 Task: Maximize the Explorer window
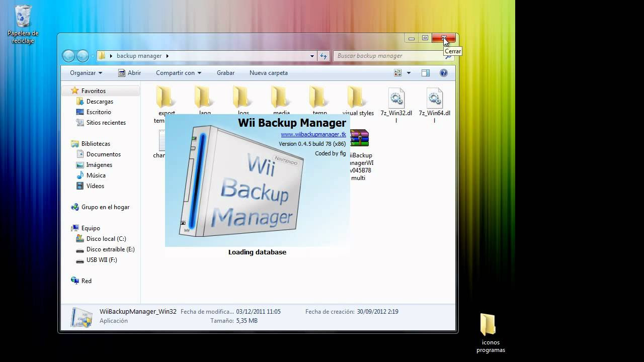tap(425, 38)
